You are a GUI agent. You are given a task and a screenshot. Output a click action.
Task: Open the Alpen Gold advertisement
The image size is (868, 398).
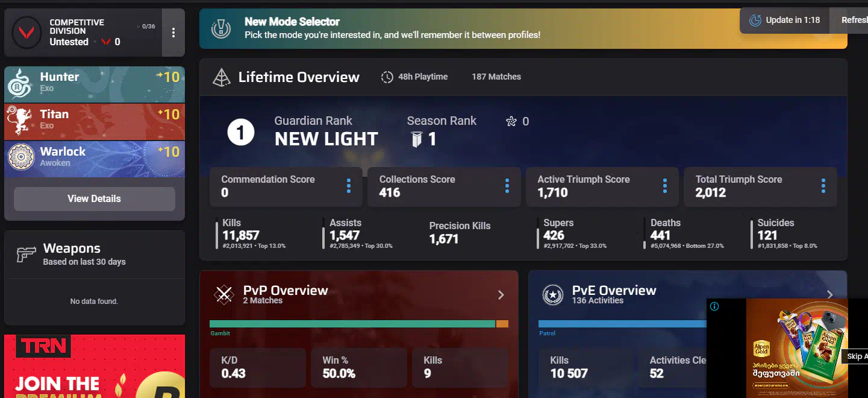pyautogui.click(x=797, y=348)
